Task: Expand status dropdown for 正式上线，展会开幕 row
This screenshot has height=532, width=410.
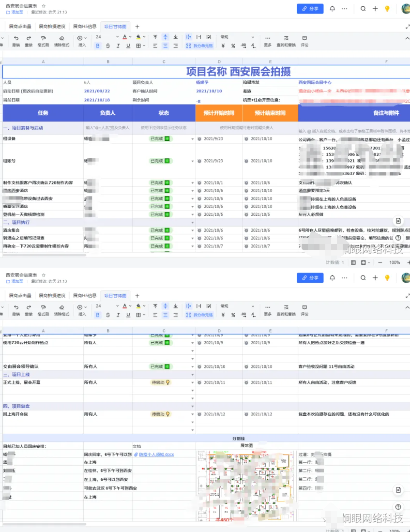Action: point(192,382)
